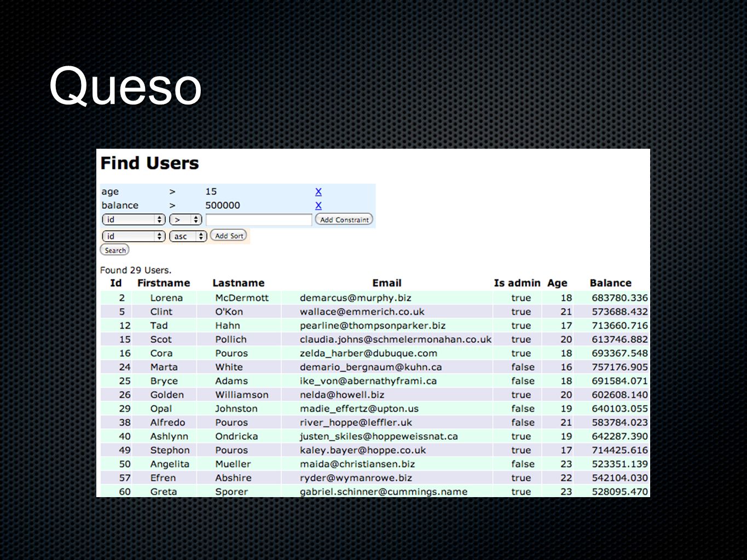Viewport: 747px width, 560px height.
Task: Click email kaley.bayer@hoppe.co.uk
Action: pos(362,450)
